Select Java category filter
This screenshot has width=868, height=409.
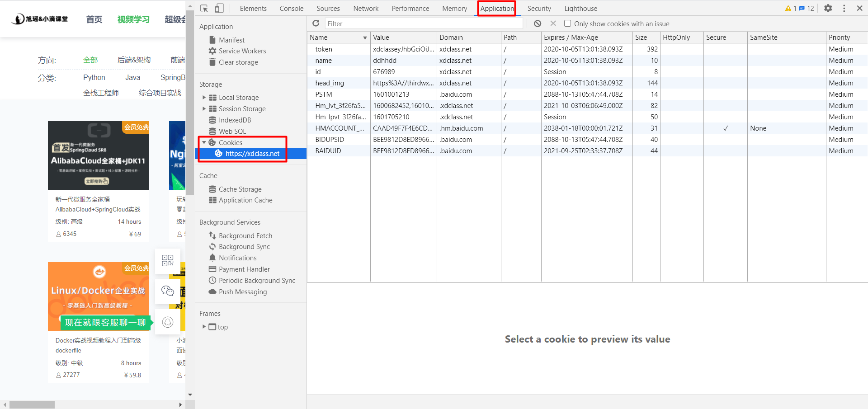(132, 77)
